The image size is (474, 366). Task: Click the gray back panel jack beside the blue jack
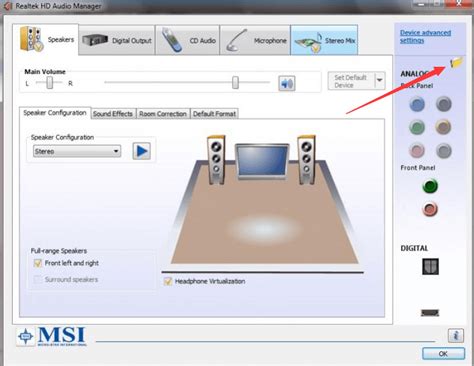pyautogui.click(x=444, y=104)
